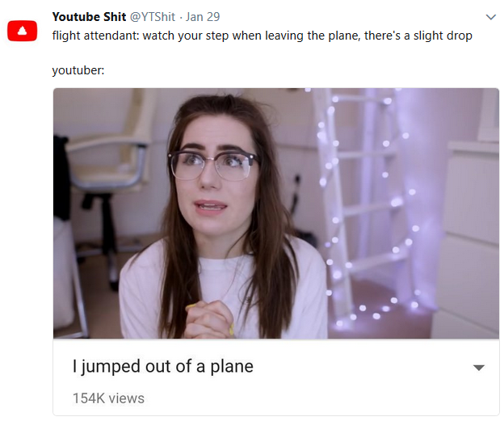The width and height of the screenshot is (504, 421).
Task: Click the word 'plane' in the video title
Action: [x=232, y=367]
